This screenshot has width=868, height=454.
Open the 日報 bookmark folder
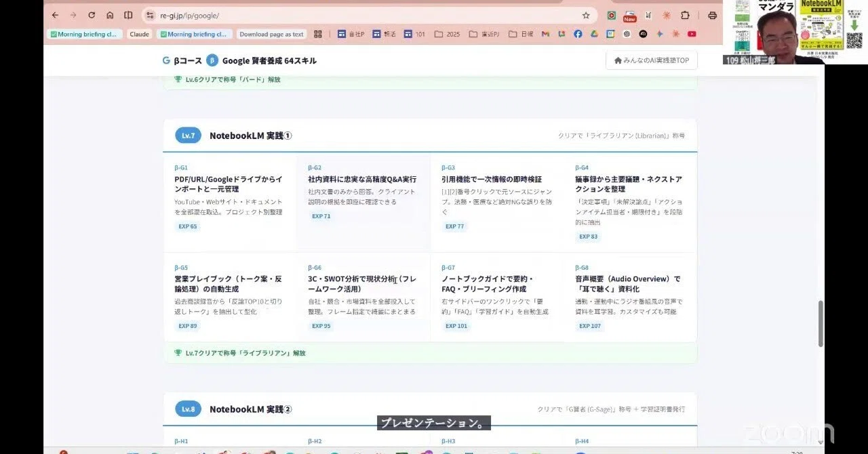tap(521, 34)
